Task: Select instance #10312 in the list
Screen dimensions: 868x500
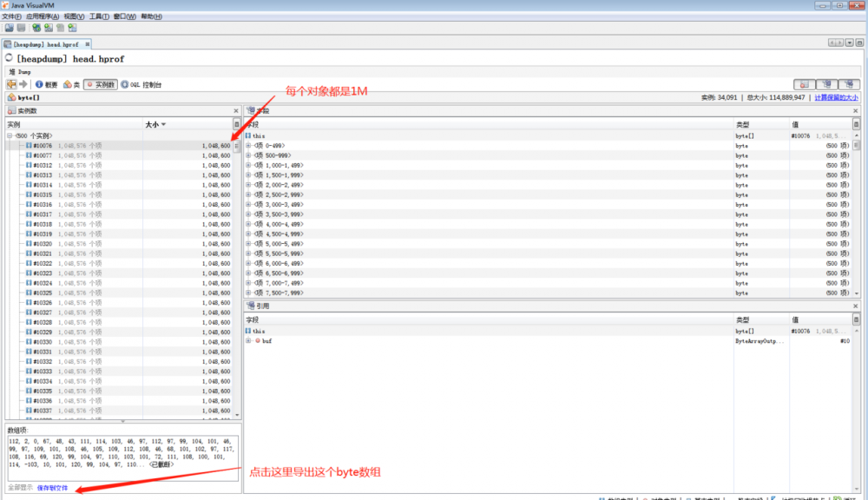Action: coord(119,166)
